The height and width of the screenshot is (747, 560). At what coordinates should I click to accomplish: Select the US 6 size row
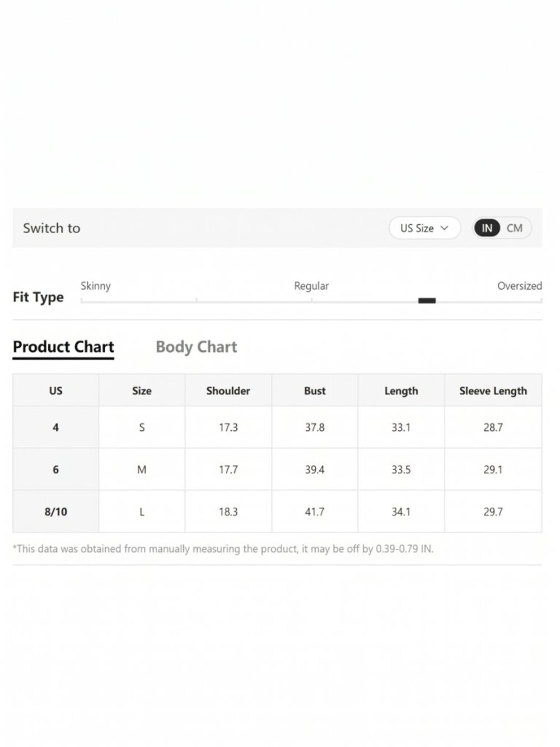(x=277, y=470)
